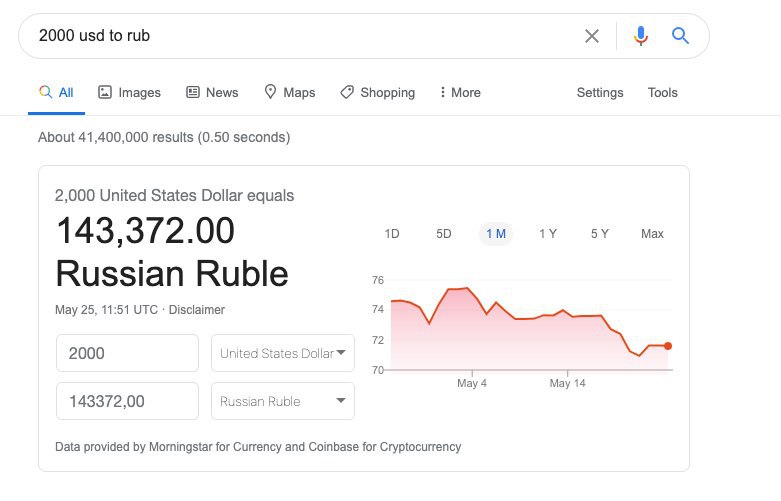This screenshot has height=501, width=781.
Task: Click the Shopping price tag icon
Action: tap(347, 92)
